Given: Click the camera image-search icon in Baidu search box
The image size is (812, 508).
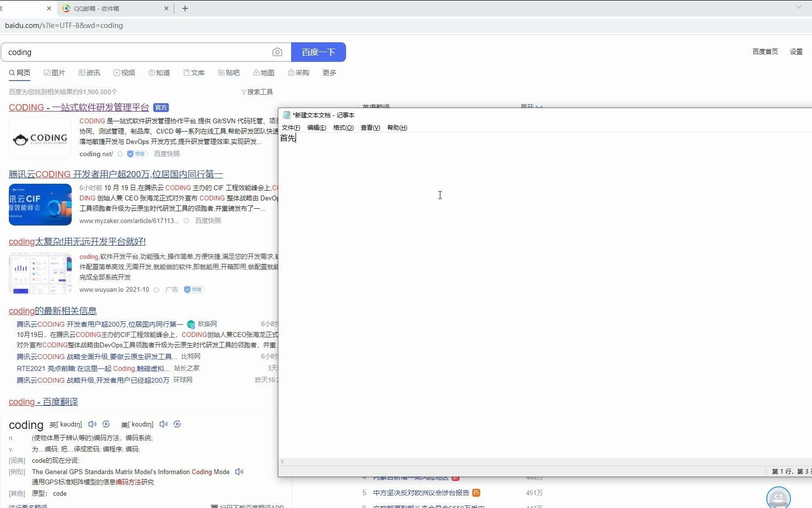Looking at the screenshot, I should (277, 52).
